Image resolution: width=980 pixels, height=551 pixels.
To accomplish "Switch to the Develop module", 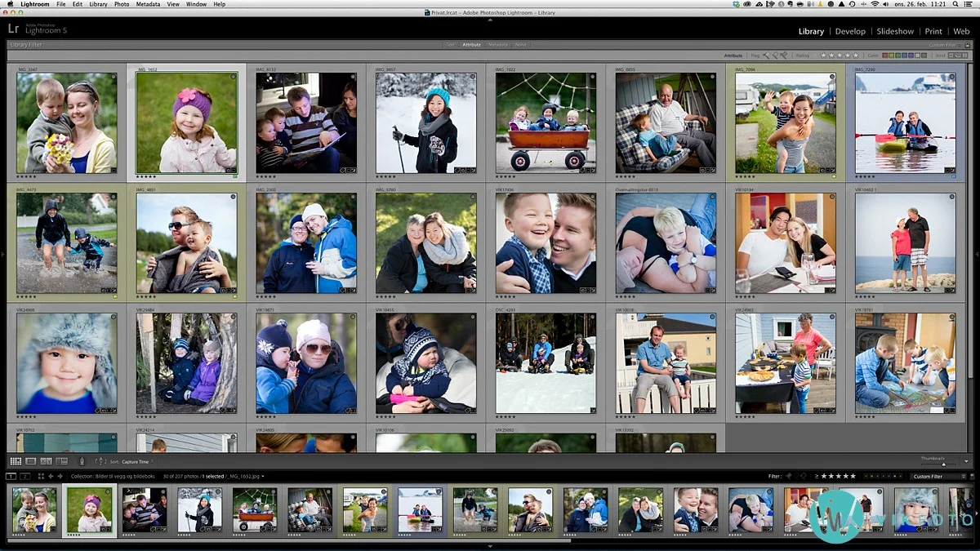I will click(850, 31).
